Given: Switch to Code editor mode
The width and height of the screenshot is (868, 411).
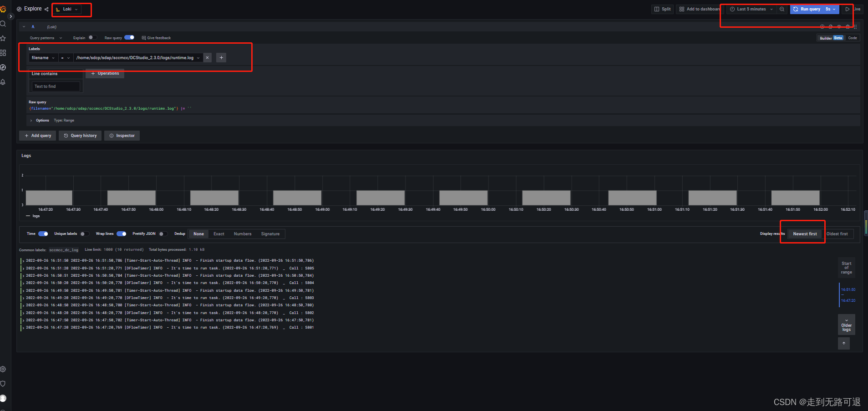Looking at the screenshot, I should (x=853, y=38).
